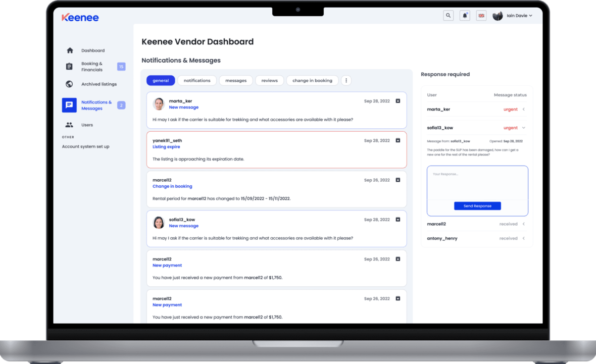
Task: Click archive icon on yanek91_seth listing expire
Action: coord(398,140)
